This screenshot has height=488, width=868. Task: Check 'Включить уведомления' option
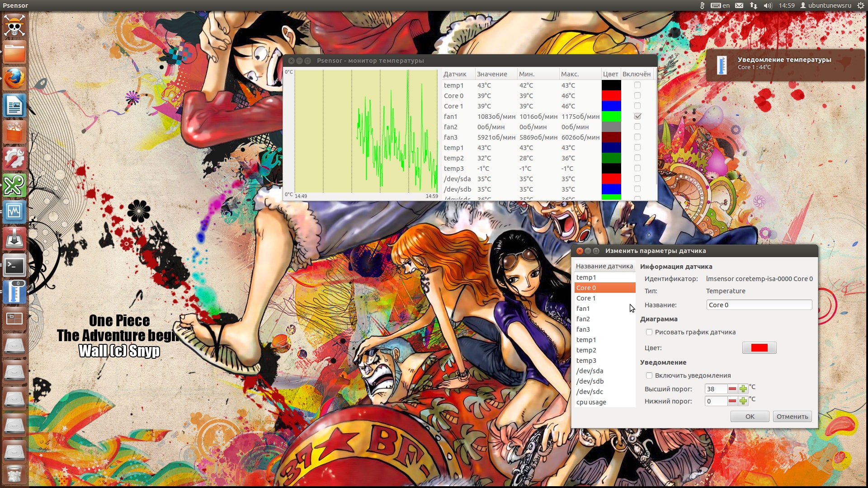(649, 375)
